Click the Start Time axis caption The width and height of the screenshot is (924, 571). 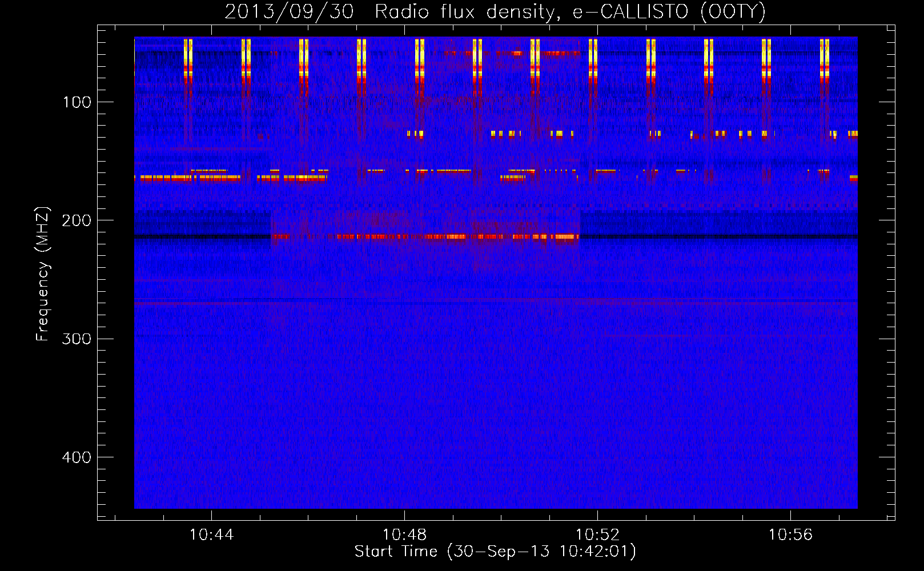[x=495, y=552]
